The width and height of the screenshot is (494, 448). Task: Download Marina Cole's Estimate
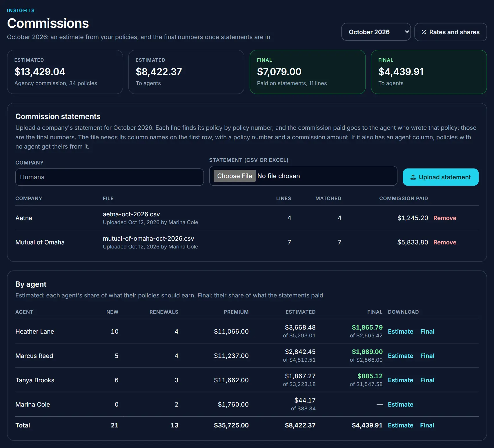click(400, 405)
